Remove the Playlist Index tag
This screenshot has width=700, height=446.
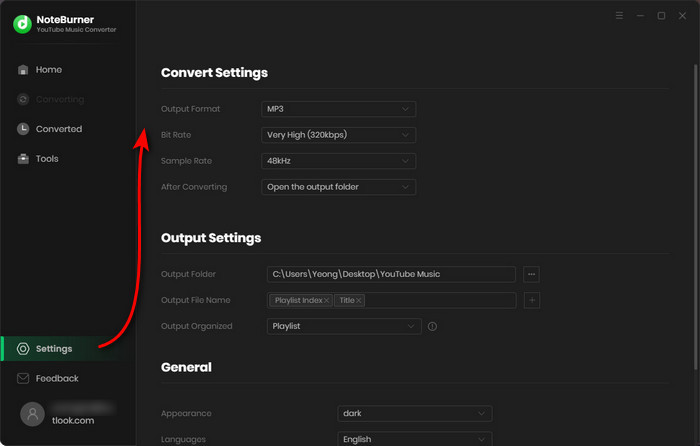tap(326, 300)
